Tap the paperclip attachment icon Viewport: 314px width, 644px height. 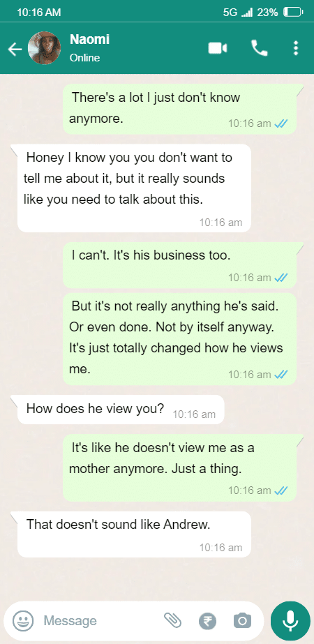[172, 620]
